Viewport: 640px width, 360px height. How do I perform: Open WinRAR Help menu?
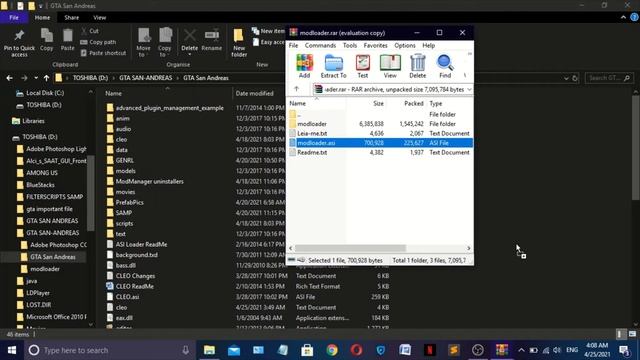[429, 45]
